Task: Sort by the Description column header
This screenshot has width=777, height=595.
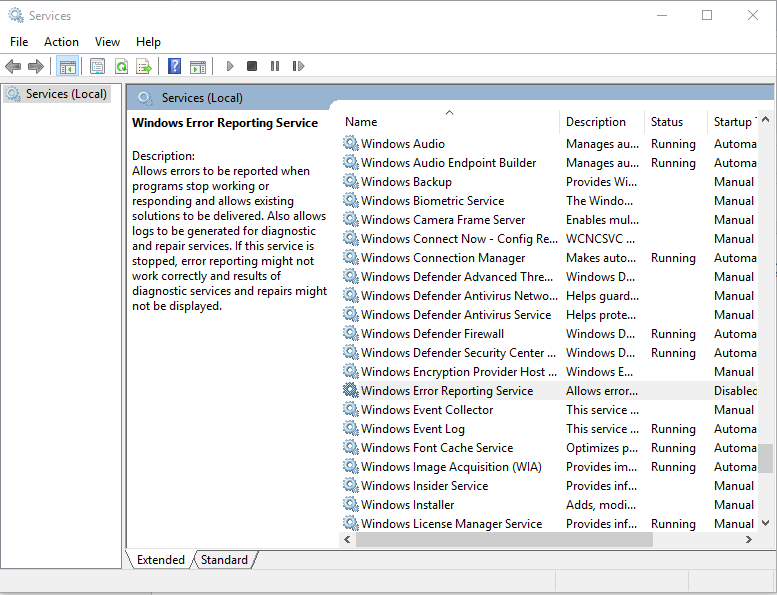Action: click(x=602, y=121)
